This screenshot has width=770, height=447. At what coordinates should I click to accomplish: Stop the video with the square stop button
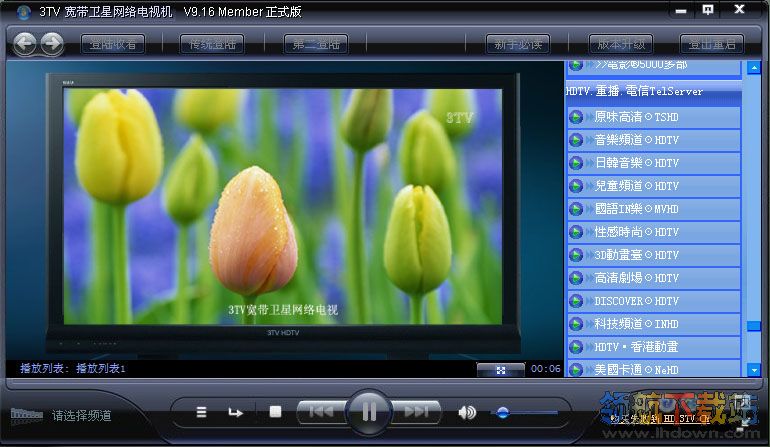275,411
